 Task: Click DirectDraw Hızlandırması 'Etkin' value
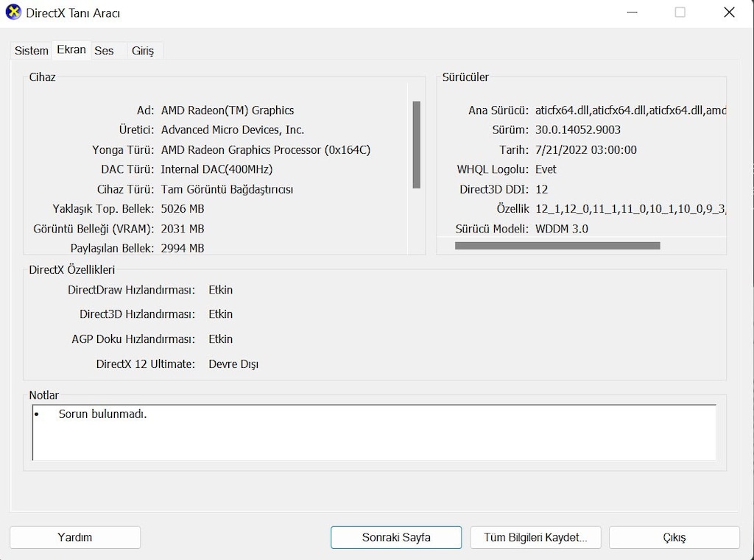pos(220,290)
